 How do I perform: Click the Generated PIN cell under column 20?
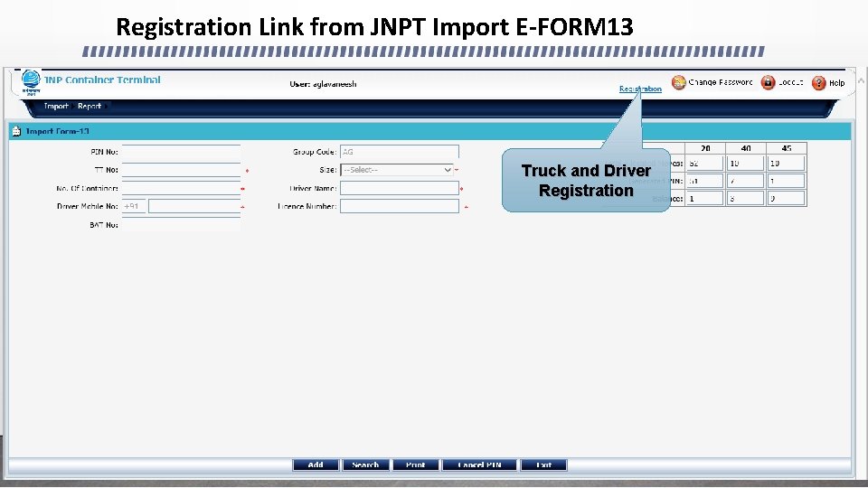[x=705, y=181]
